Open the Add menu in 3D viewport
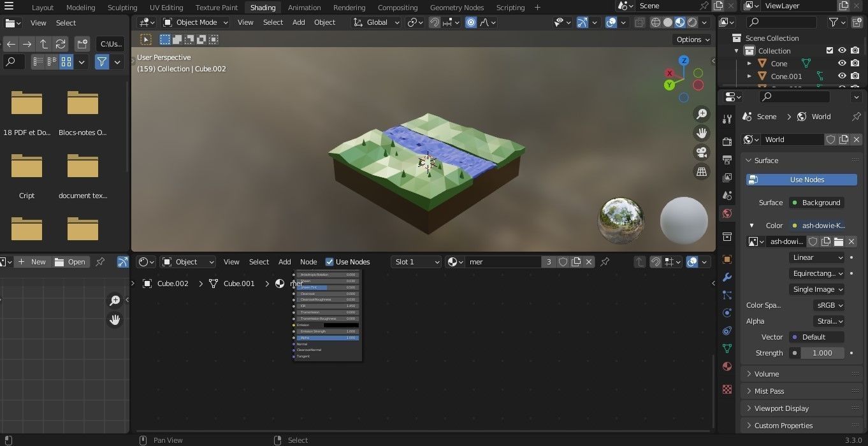This screenshot has height=446, width=868. point(298,22)
